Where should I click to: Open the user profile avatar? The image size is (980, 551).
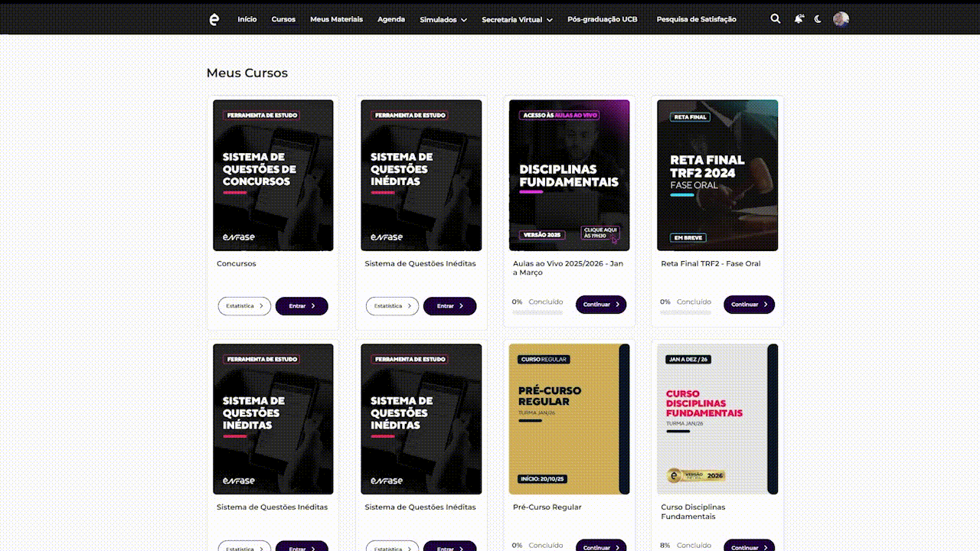pyautogui.click(x=841, y=19)
